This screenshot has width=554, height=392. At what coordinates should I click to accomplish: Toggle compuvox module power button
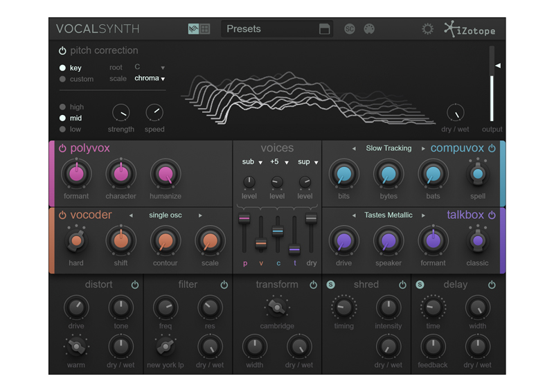coord(492,148)
